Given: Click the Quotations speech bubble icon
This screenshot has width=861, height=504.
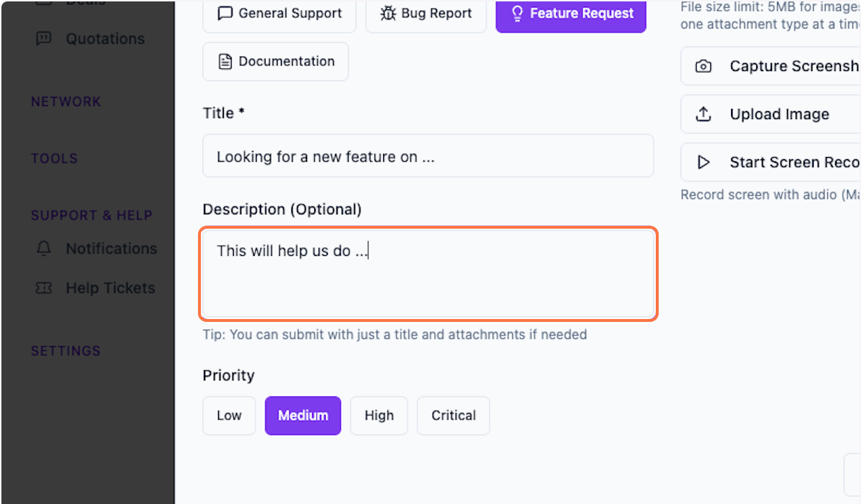Looking at the screenshot, I should (x=44, y=39).
